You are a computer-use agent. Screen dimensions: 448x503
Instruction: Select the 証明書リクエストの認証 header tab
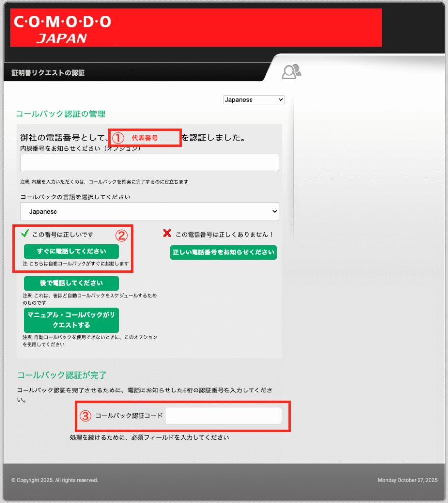(x=48, y=73)
